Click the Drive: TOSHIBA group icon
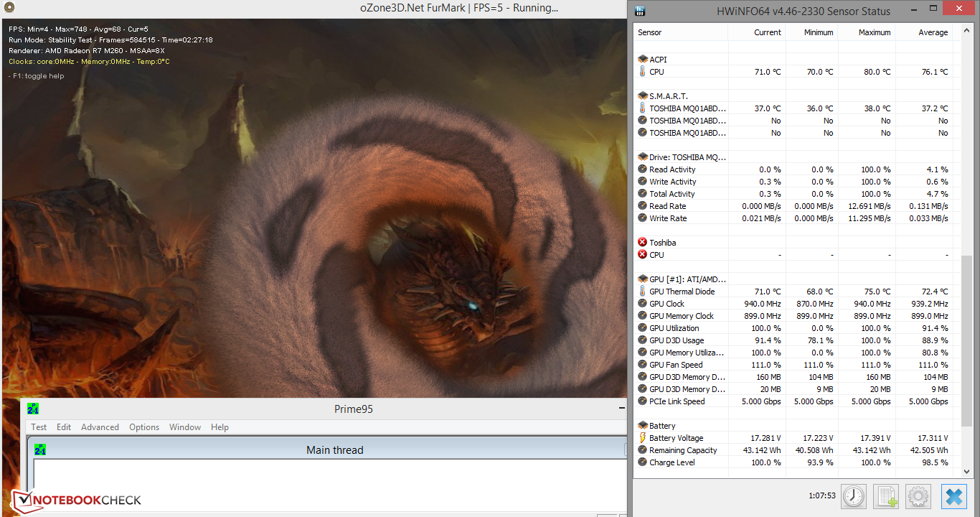 642,157
